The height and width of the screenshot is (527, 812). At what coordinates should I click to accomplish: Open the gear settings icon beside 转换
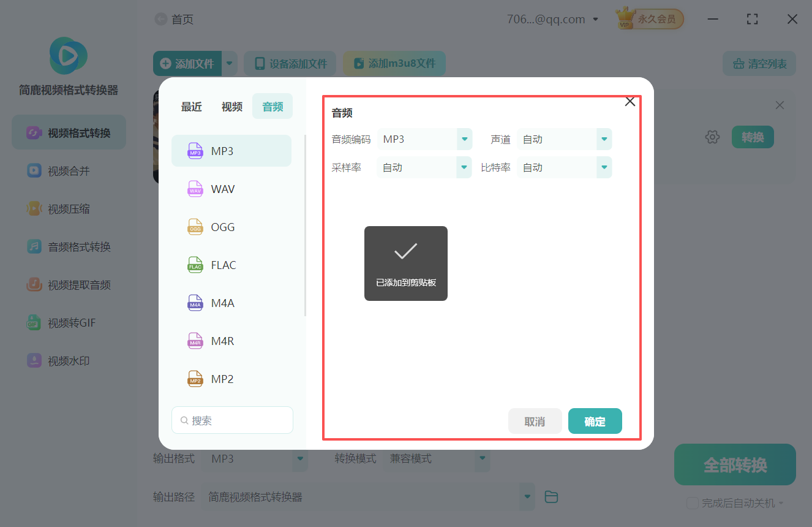pyautogui.click(x=712, y=137)
